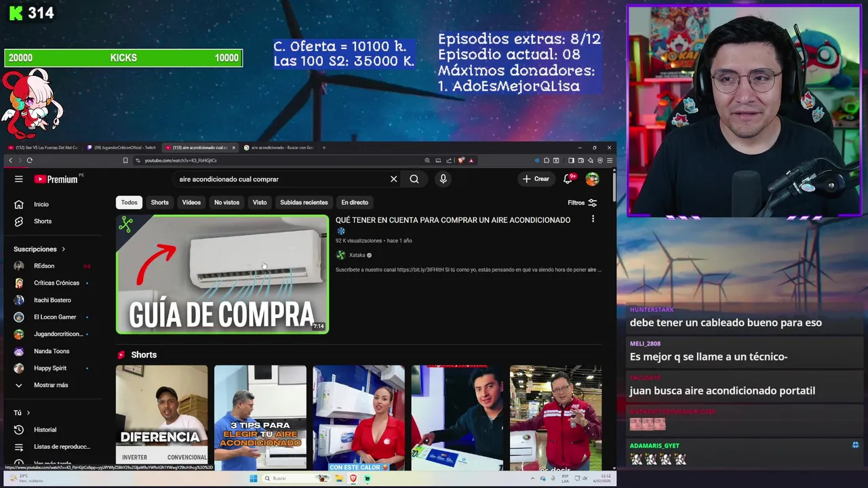Select the No vistos filter chip
The width and height of the screenshot is (868, 488).
coord(226,202)
